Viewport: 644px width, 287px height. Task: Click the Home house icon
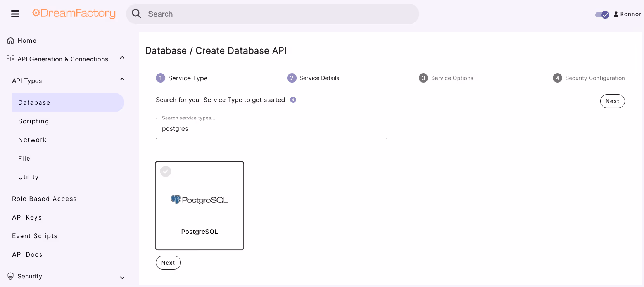tap(10, 40)
